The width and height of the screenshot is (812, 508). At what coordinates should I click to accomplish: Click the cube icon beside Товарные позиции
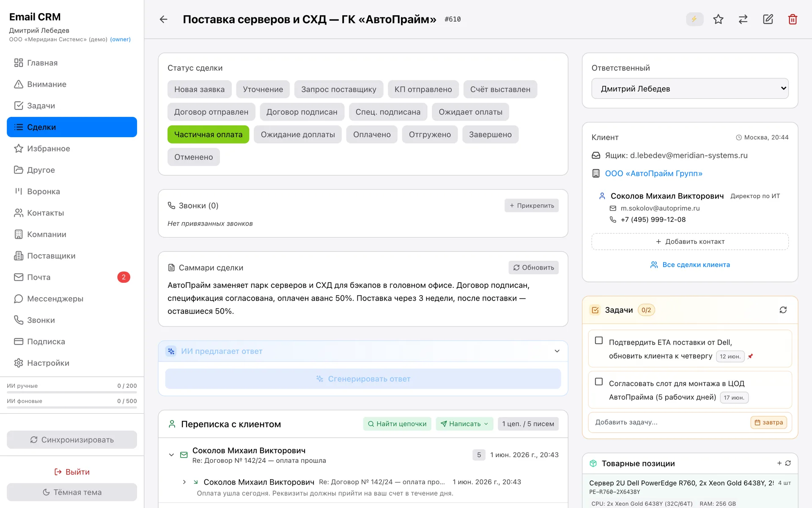click(x=593, y=463)
